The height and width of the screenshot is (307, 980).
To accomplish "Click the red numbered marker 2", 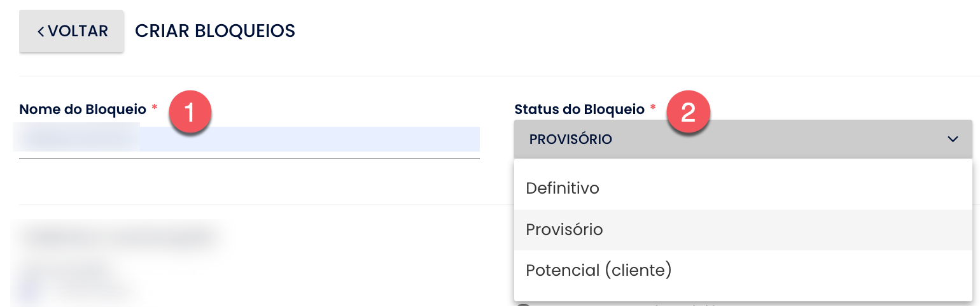I will (x=688, y=113).
